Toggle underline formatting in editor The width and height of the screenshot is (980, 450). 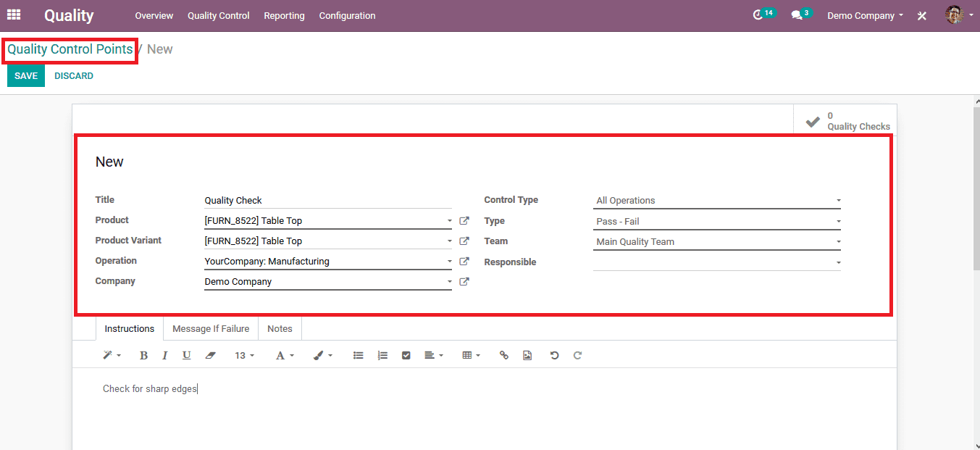[186, 355]
